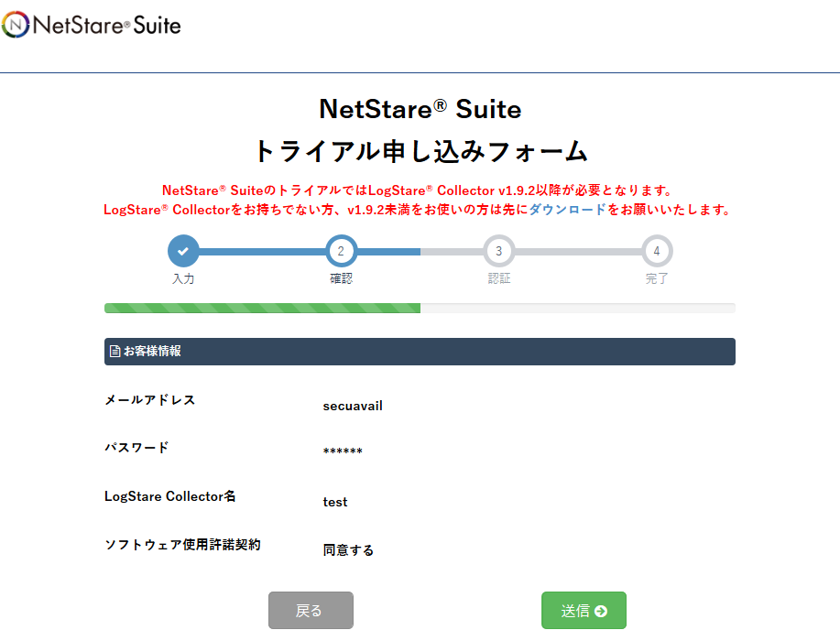Submit the form with 送信 button

click(584, 610)
